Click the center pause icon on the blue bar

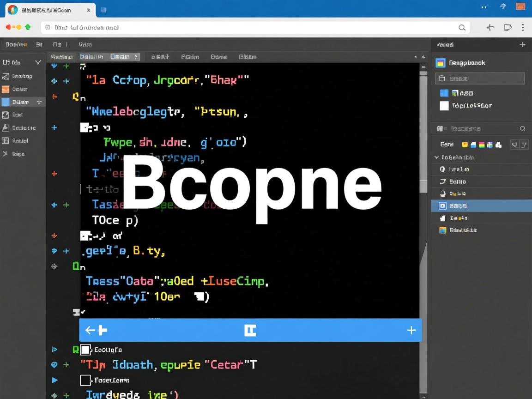click(x=250, y=330)
